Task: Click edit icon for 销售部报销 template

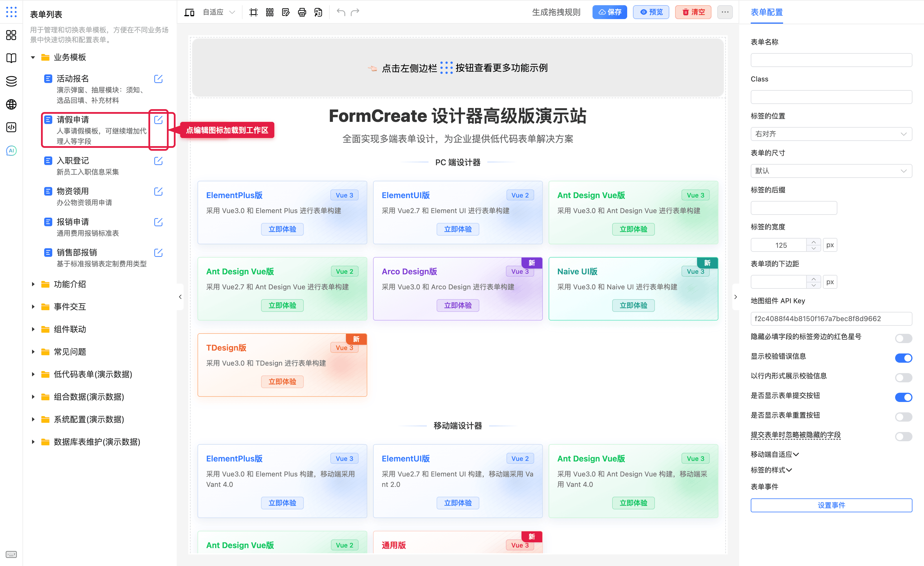Action: point(158,253)
